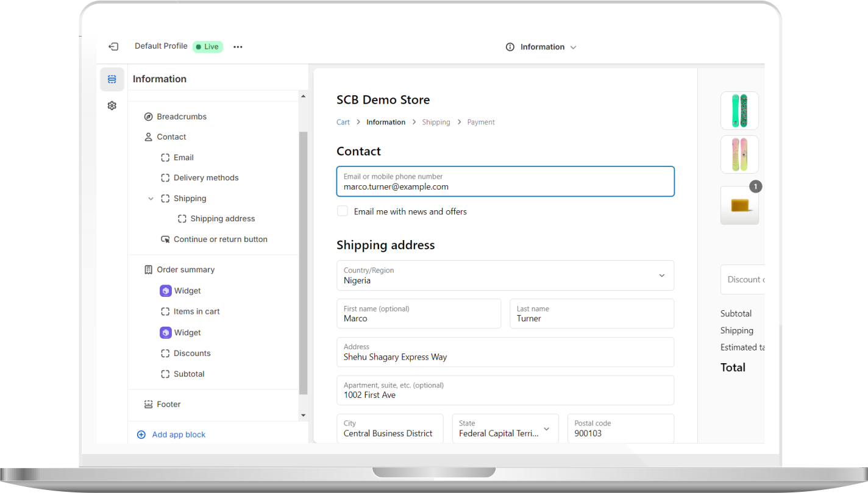This screenshot has width=868, height=493.
Task: Select the Continue or return button block
Action: click(220, 239)
